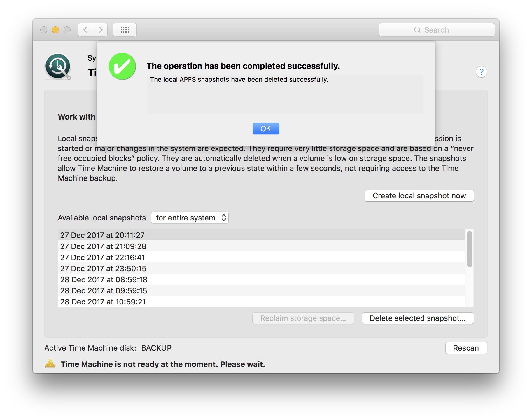Click the magnifier icon in search
This screenshot has width=532, height=420.
pyautogui.click(x=418, y=30)
